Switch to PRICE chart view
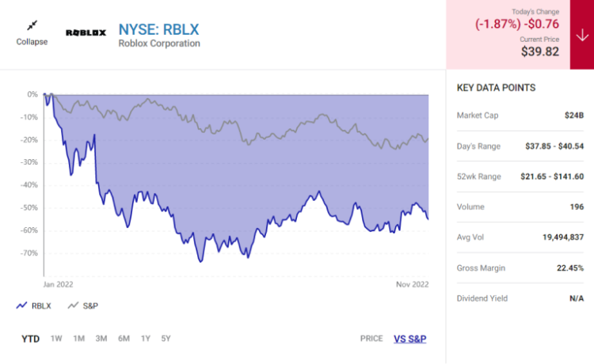This screenshot has width=594, height=364. [x=371, y=339]
